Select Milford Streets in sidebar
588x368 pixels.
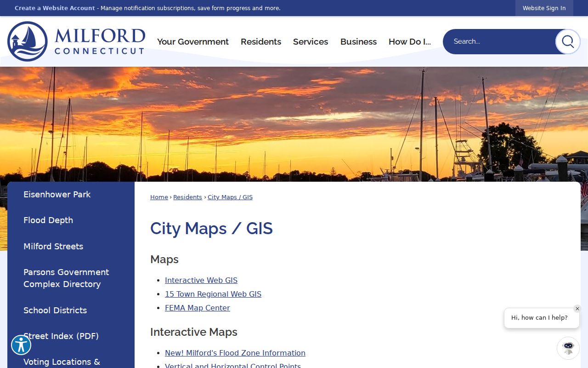point(71,246)
